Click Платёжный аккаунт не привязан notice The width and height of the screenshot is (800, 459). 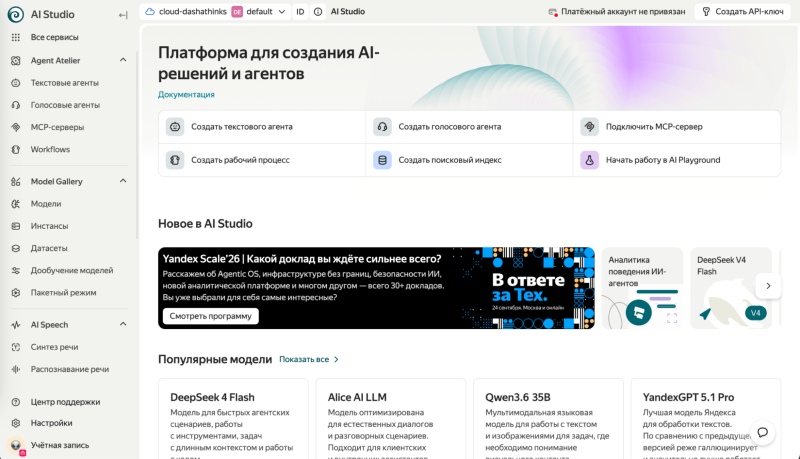coord(617,12)
